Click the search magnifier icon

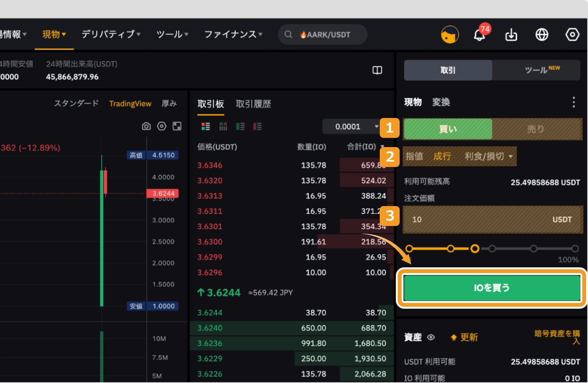pyautogui.click(x=288, y=34)
